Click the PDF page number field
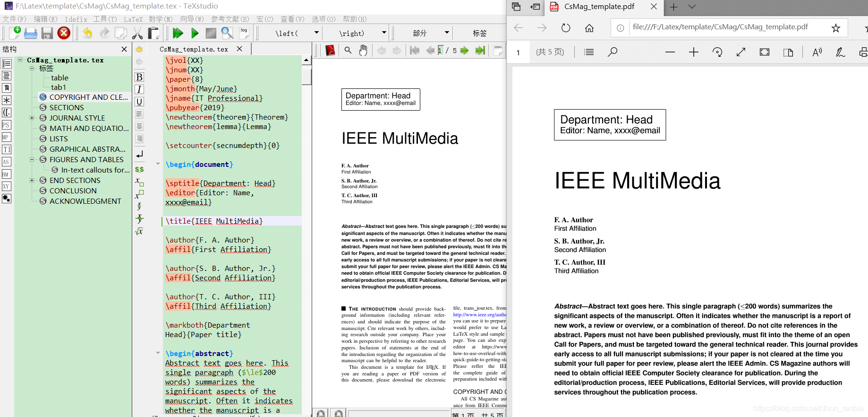The height and width of the screenshot is (417, 868). (519, 52)
